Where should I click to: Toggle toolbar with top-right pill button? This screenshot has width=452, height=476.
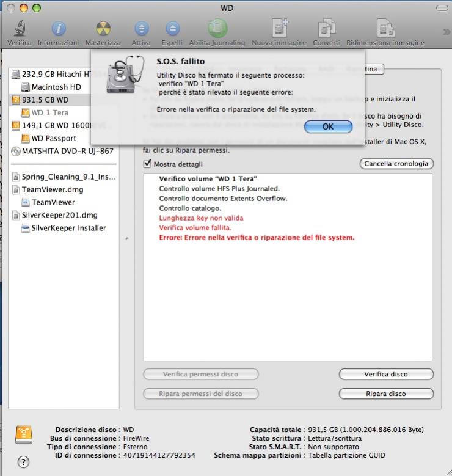click(442, 8)
